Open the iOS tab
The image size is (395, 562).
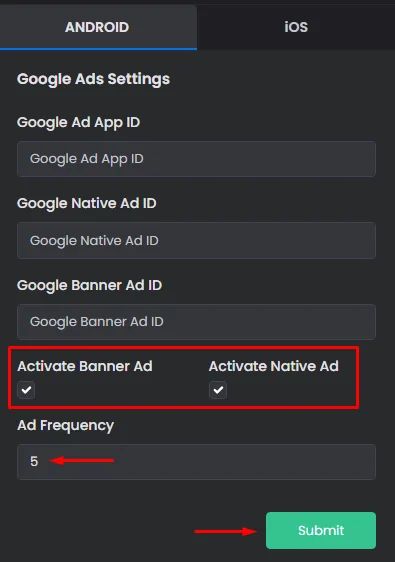pyautogui.click(x=296, y=27)
